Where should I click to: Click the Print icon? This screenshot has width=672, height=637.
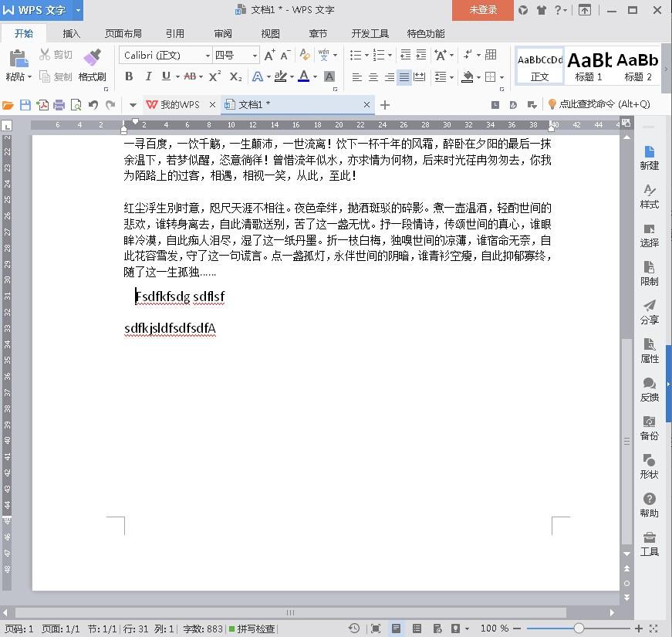[59, 105]
